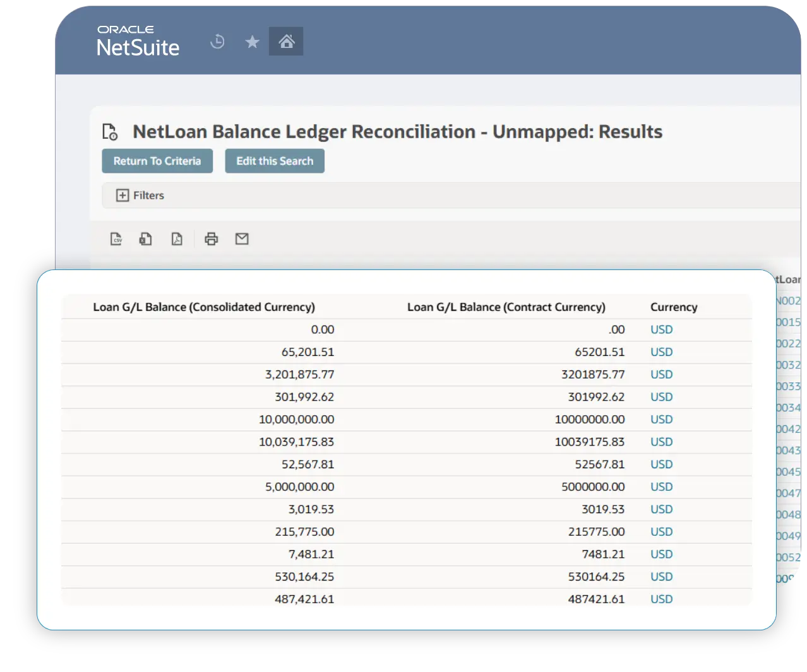
Task: Email the search results
Action: [x=242, y=239]
